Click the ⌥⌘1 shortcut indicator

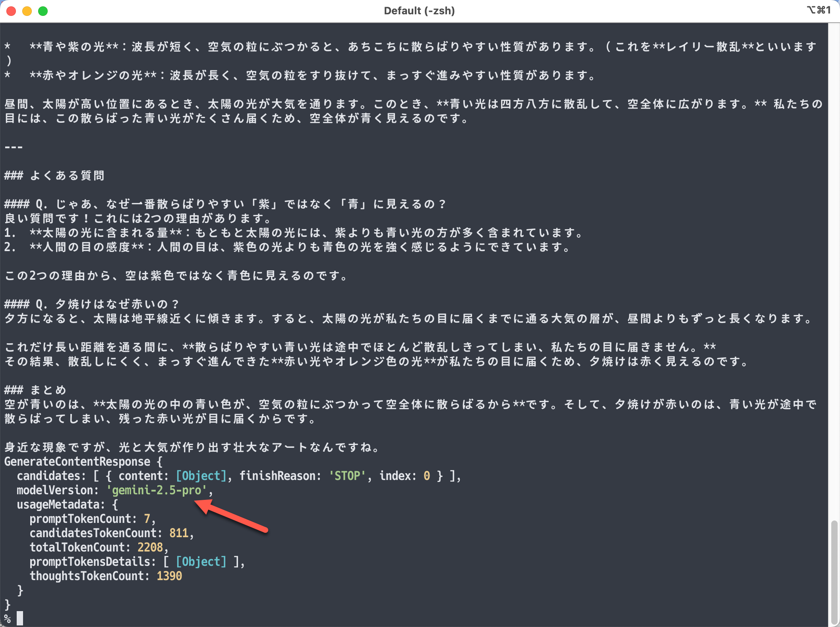819,10
